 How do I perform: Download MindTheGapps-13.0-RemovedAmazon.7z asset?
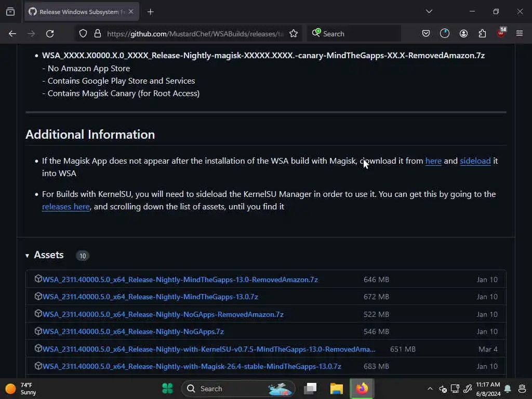[x=180, y=280]
